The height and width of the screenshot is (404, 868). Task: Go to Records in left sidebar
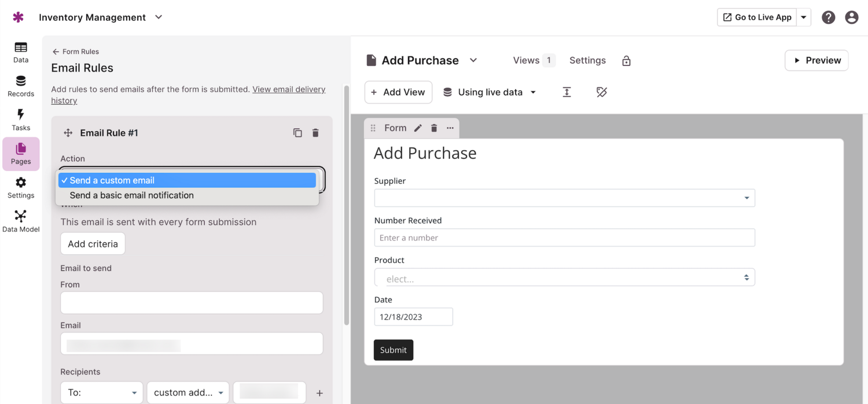coord(21,86)
